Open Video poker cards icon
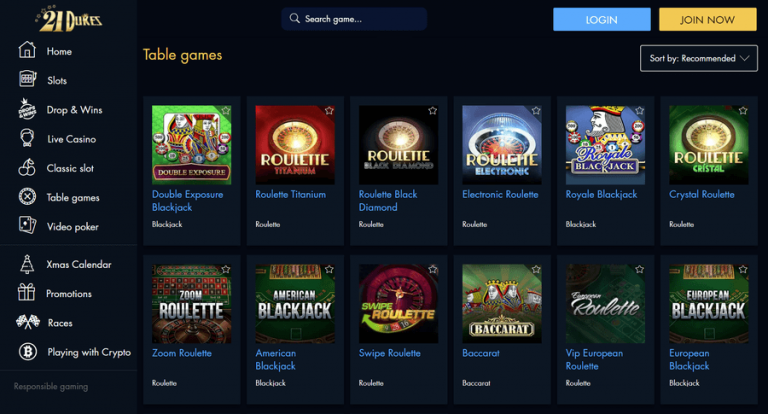Screen dimensions: 768x414 (x=27, y=225)
